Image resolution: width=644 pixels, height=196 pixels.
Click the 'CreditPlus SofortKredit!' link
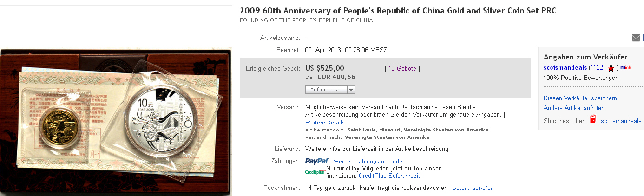coord(390,176)
